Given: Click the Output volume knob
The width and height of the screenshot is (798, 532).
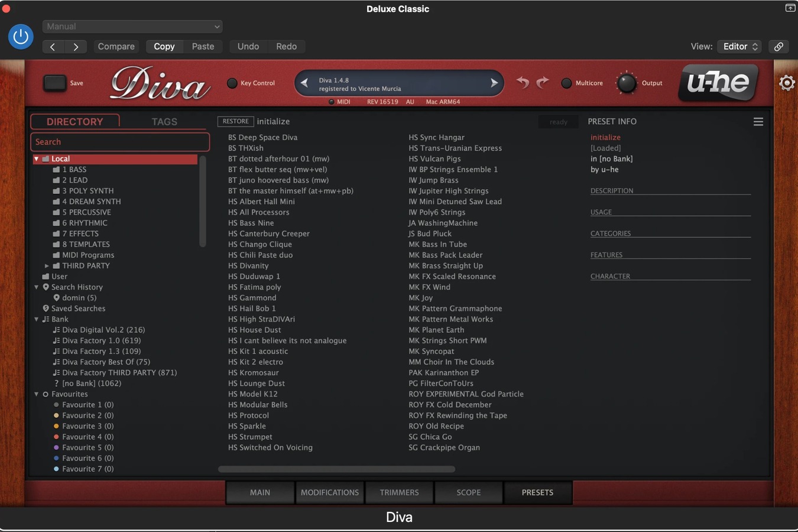Looking at the screenshot, I should (627, 83).
